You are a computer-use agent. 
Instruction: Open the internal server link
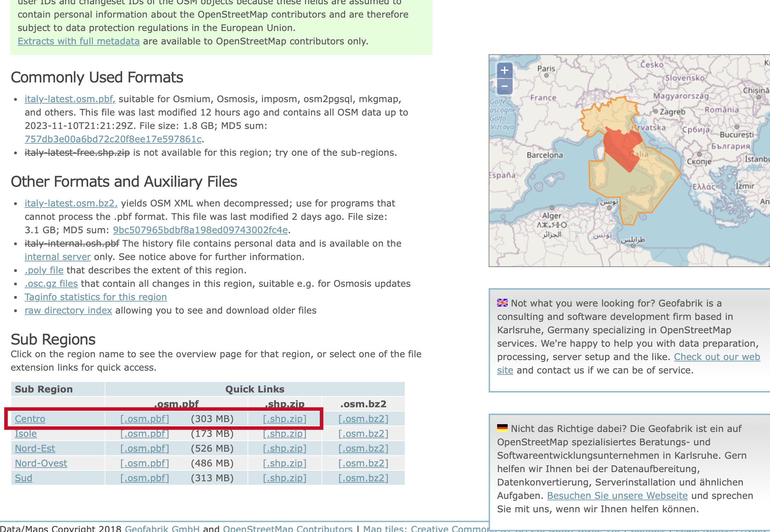point(57,257)
